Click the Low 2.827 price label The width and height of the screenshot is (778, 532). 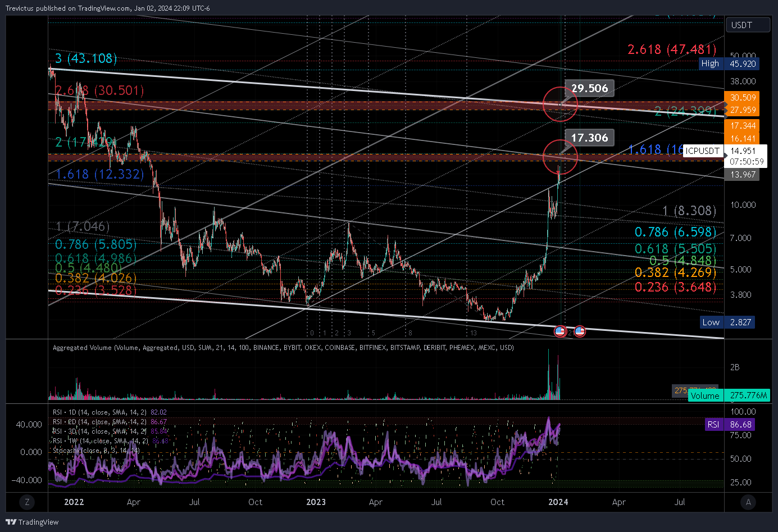727,322
